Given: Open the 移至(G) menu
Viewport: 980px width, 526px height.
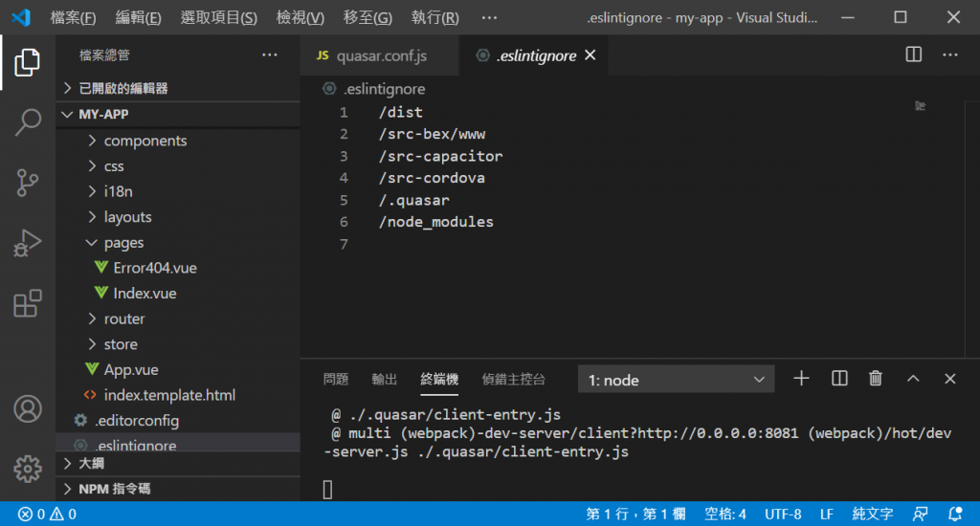Looking at the screenshot, I should 367,17.
